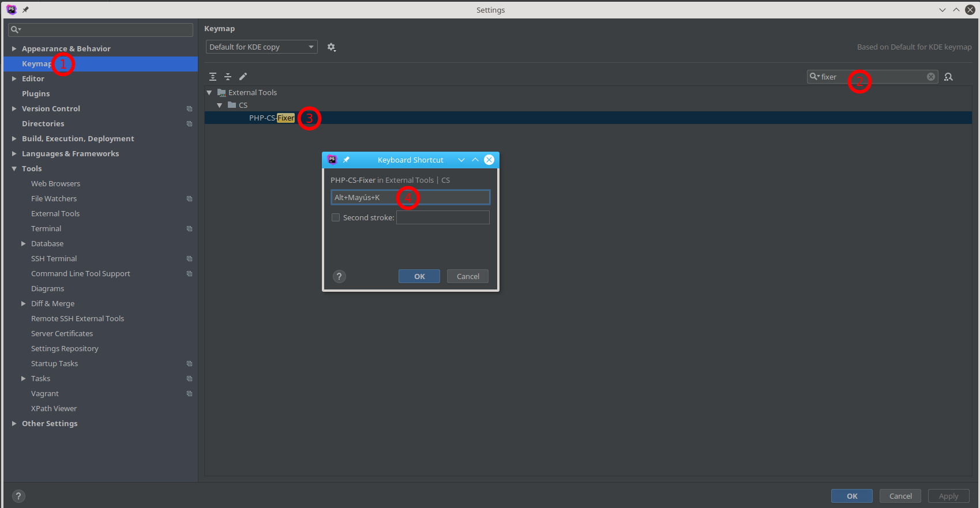The width and height of the screenshot is (980, 508).
Task: Select the PHP-CS-Fixer action row
Action: (588, 118)
